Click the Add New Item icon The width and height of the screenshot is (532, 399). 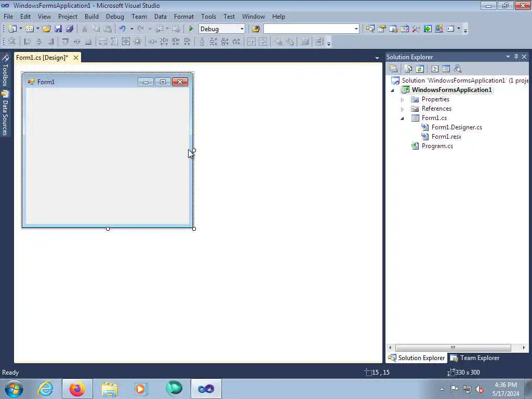coord(30,29)
